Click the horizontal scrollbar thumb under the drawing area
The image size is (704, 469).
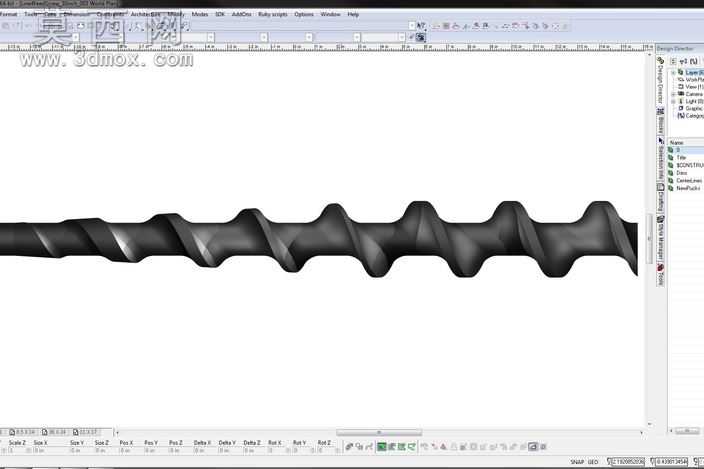pos(379,432)
